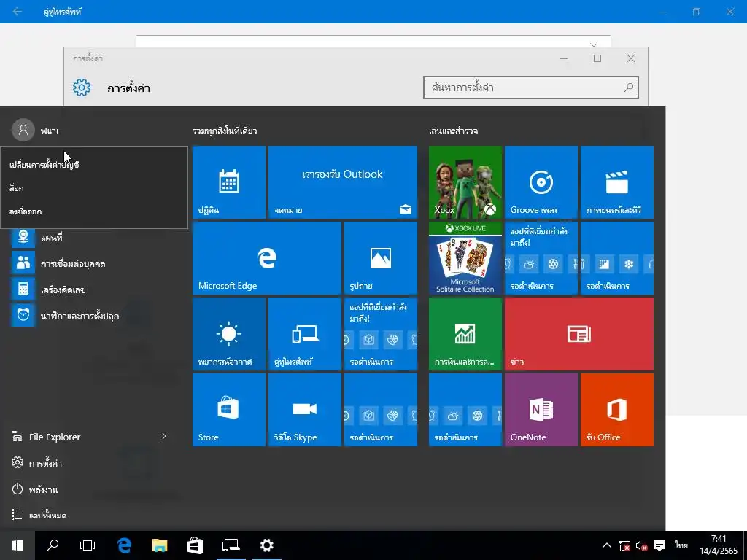747x560 pixels.
Task: Open File Explorer folder icon in taskbar
Action: (x=160, y=545)
